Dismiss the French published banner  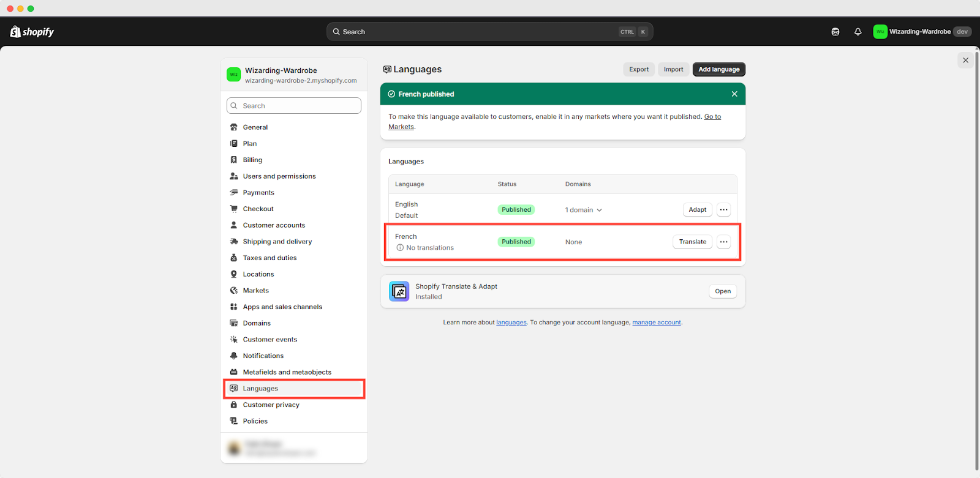tap(734, 94)
